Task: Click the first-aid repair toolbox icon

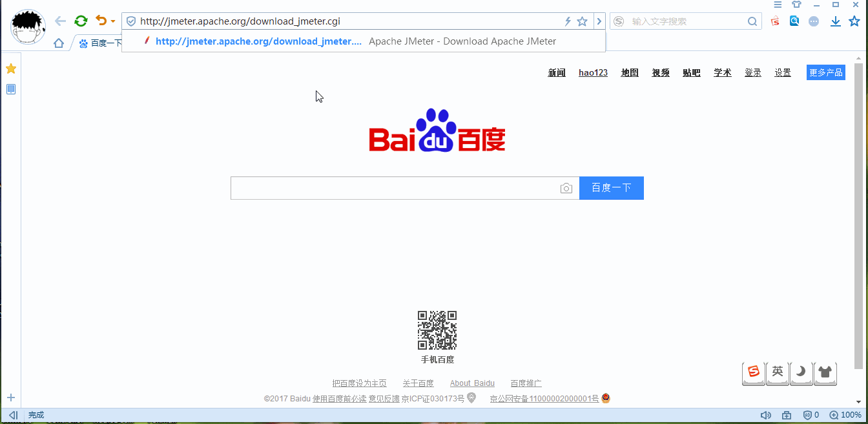Action: pos(787,415)
